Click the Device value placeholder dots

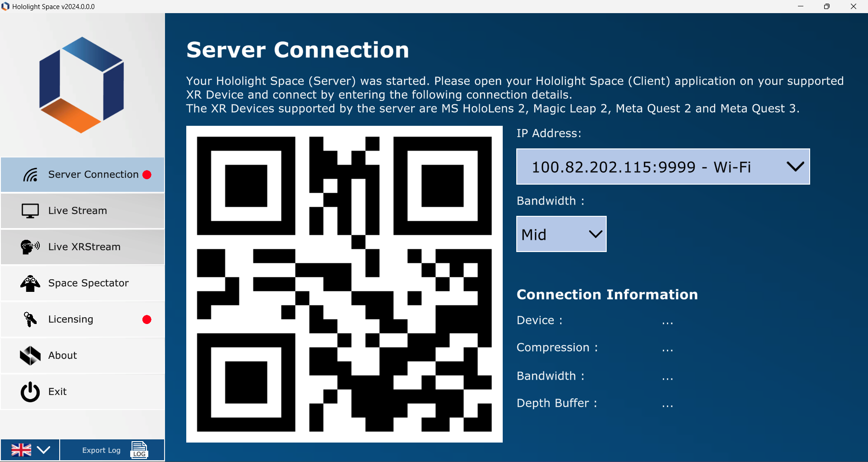(x=668, y=323)
